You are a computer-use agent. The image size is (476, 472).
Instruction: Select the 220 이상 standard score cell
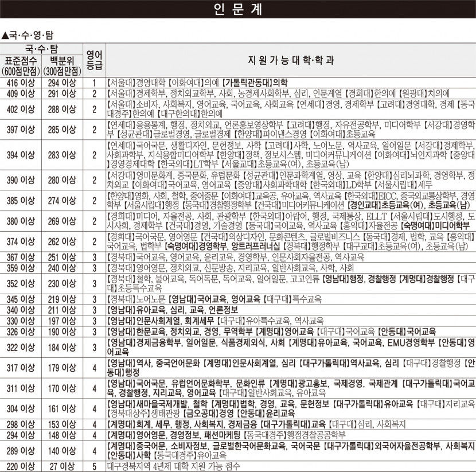click(x=21, y=466)
